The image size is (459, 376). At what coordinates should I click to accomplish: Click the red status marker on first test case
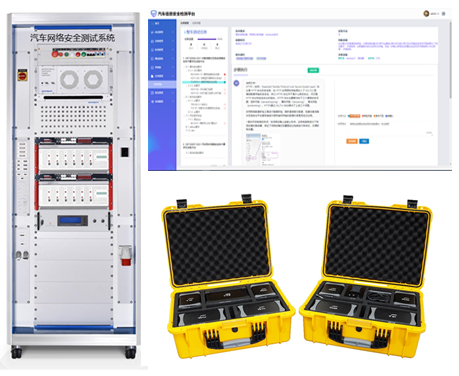(225, 74)
